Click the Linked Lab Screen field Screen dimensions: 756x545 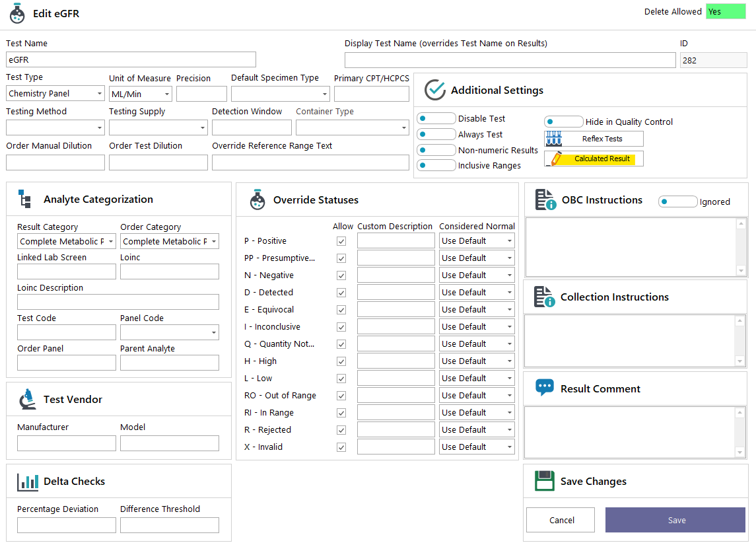coord(67,272)
